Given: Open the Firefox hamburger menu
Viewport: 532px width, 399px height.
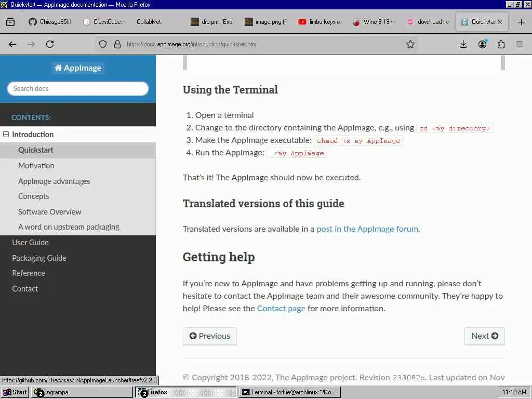Looking at the screenshot, I should pos(520,44).
